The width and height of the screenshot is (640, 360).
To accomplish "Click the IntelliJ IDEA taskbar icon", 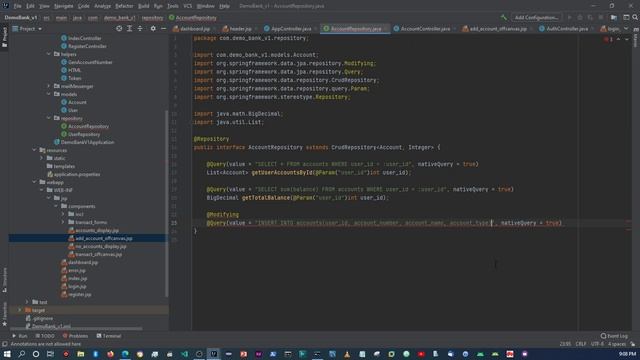I will 214,354.
